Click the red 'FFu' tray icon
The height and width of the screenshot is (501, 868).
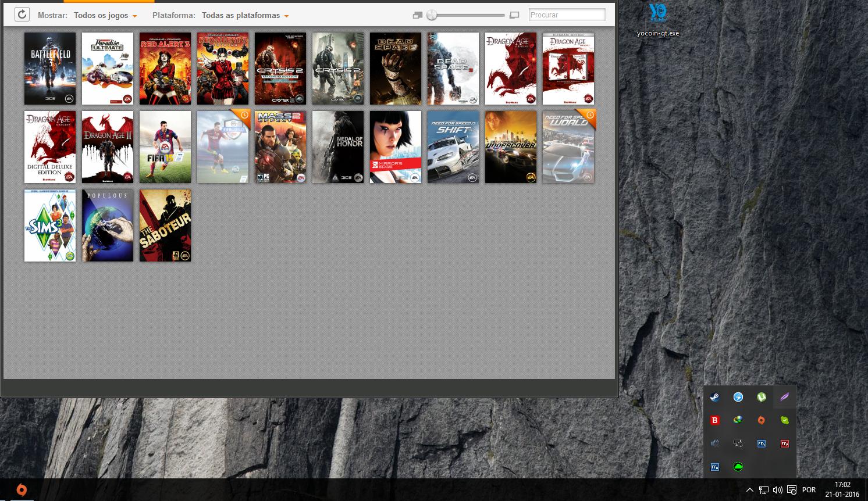coord(785,443)
